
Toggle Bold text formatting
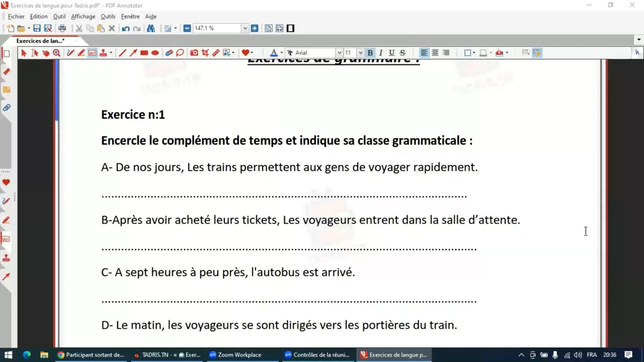click(x=370, y=53)
